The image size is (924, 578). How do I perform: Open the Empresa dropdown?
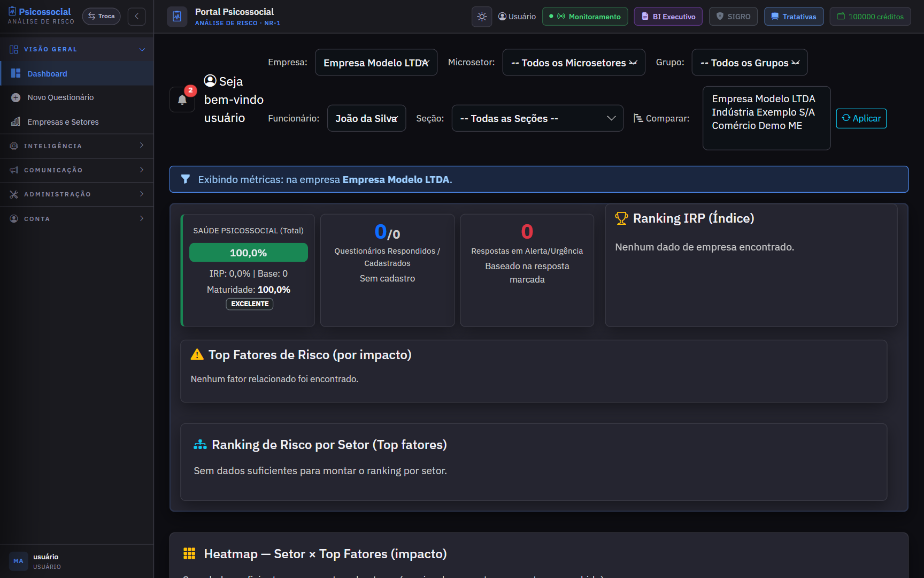[376, 63]
